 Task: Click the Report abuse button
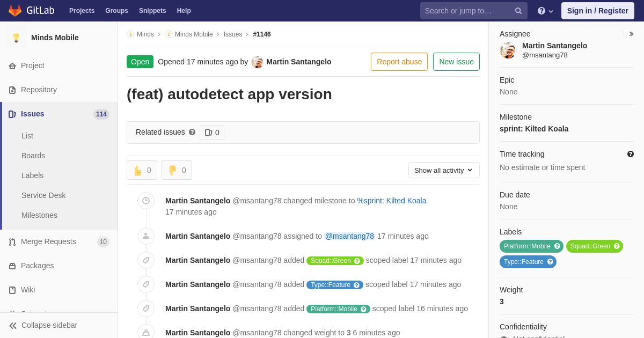[x=399, y=62]
